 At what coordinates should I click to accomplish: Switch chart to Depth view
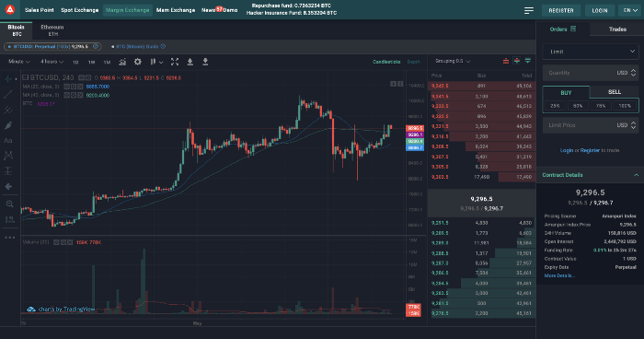pos(414,62)
